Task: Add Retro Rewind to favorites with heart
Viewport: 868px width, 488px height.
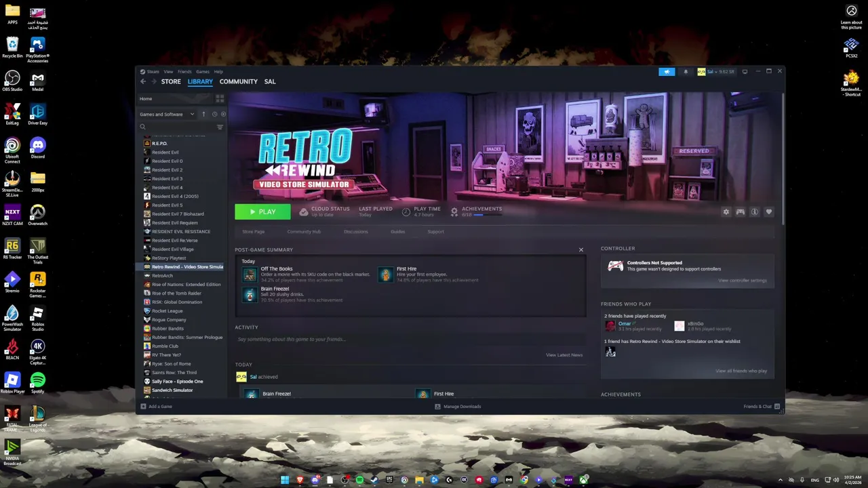Action: [x=769, y=212]
